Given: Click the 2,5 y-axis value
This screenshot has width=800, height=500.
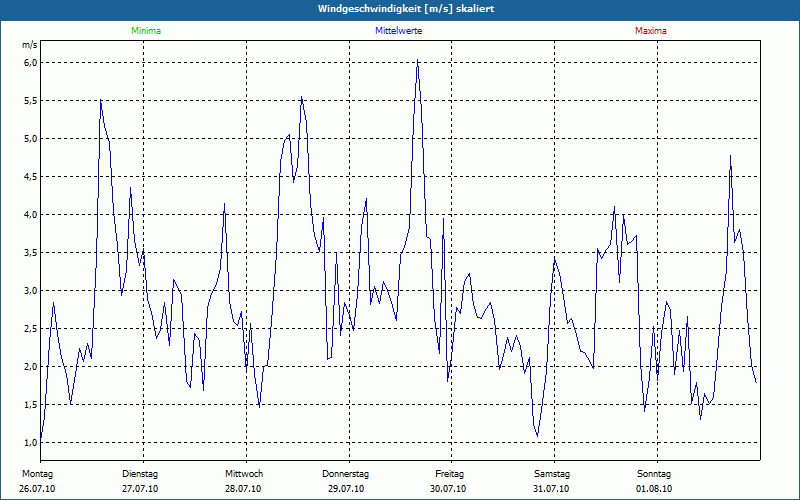Looking at the screenshot, I should [31, 329].
